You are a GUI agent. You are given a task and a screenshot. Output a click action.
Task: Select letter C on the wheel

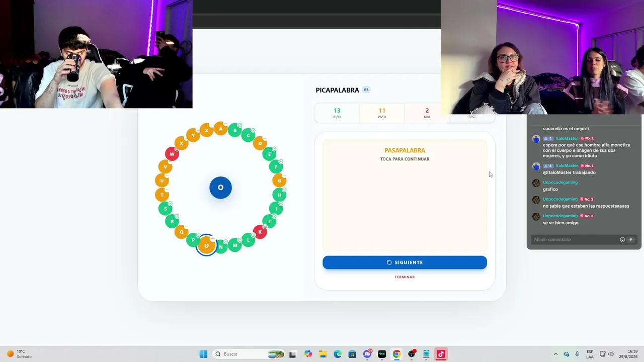(x=248, y=135)
